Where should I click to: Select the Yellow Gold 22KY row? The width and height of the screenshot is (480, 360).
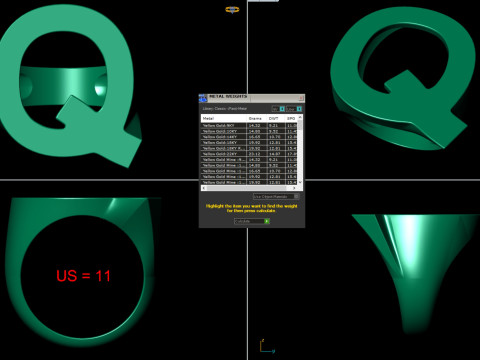coord(249,154)
